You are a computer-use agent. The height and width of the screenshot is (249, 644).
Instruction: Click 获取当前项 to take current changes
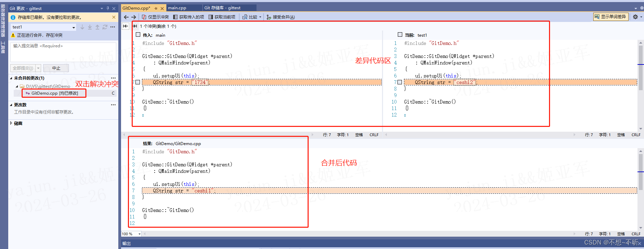222,17
